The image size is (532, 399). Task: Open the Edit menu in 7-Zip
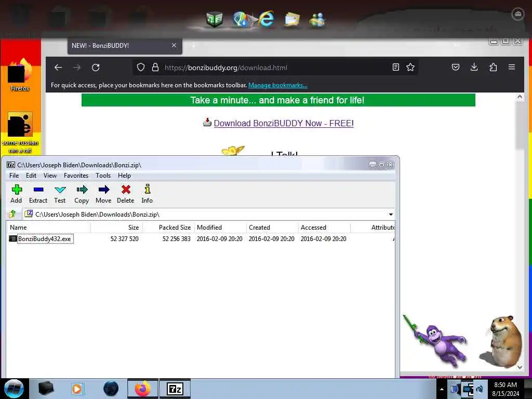(31, 176)
